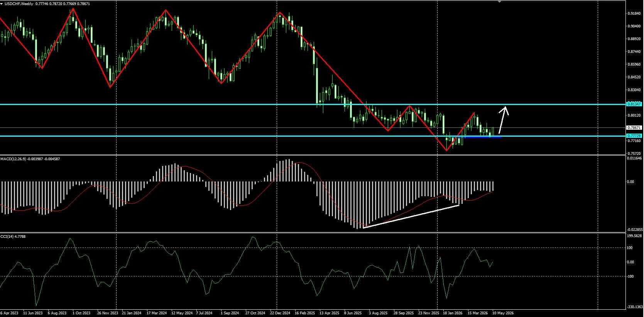Click the 18 Jan 2026 date label
Viewport: 644px width, 317px height.
[453, 313]
